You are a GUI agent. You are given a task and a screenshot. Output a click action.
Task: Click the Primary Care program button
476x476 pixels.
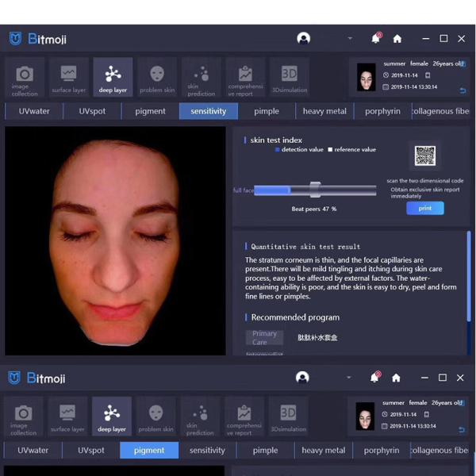tap(264, 338)
